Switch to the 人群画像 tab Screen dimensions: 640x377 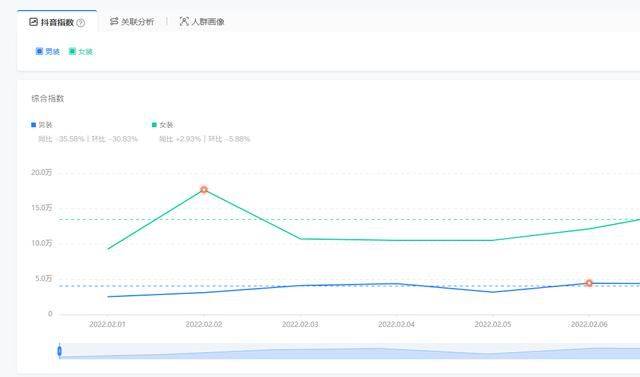click(202, 22)
